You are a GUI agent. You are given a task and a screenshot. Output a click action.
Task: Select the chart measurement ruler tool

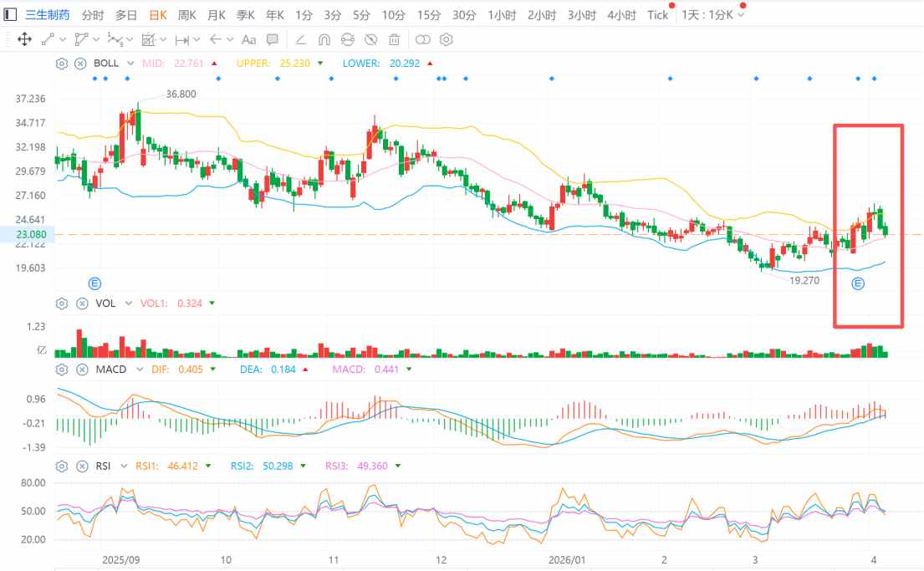point(149,39)
